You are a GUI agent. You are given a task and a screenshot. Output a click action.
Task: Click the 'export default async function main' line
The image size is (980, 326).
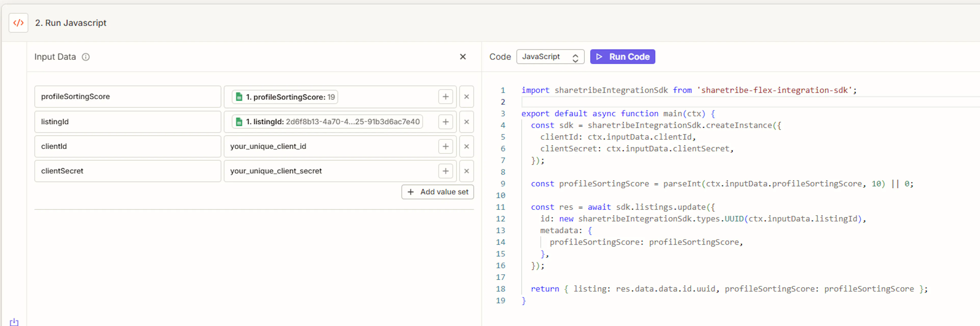618,114
